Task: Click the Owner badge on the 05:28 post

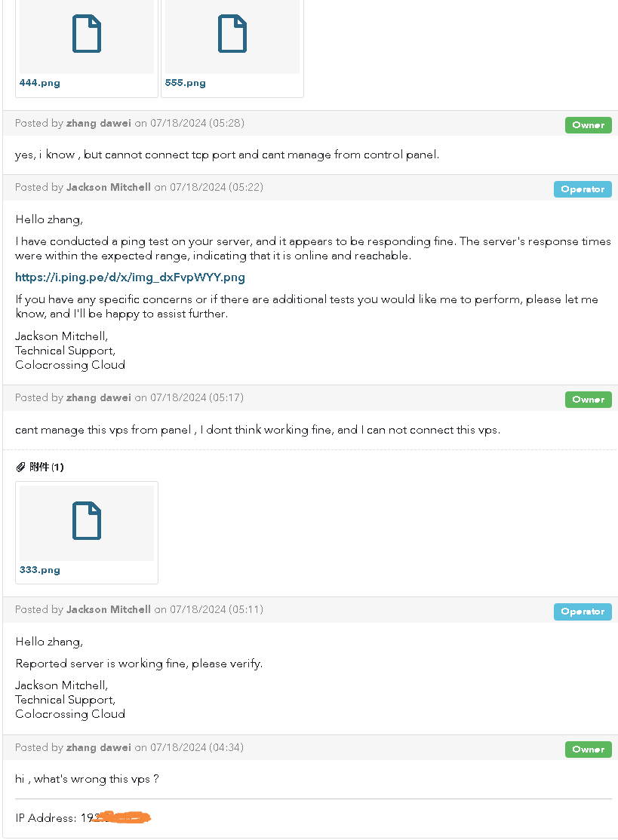Action: (x=588, y=125)
